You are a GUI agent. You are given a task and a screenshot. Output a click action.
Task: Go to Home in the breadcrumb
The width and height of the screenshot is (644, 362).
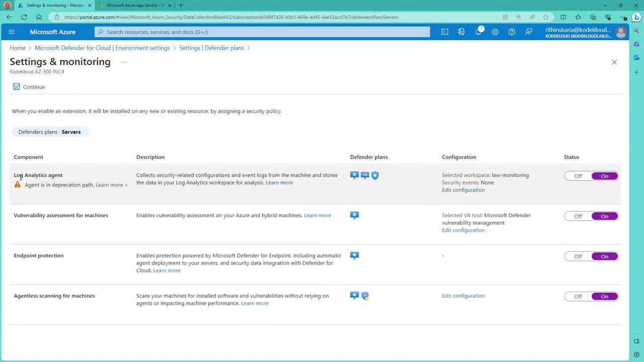click(x=18, y=48)
